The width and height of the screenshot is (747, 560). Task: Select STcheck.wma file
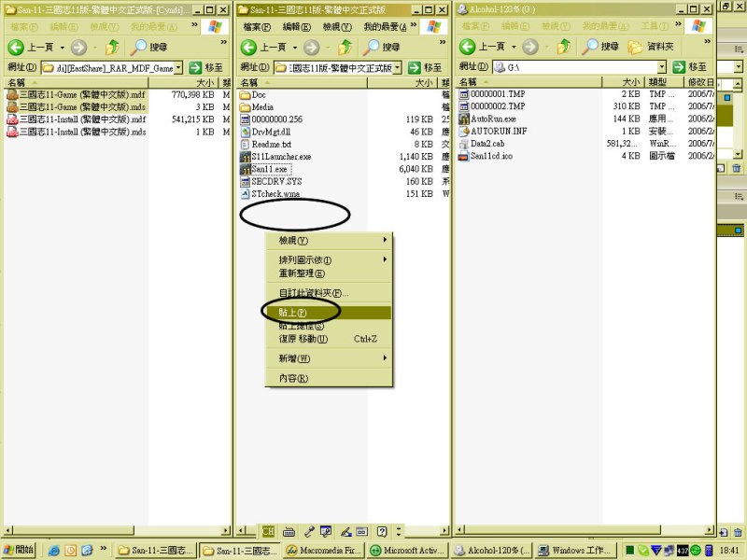coord(270,194)
